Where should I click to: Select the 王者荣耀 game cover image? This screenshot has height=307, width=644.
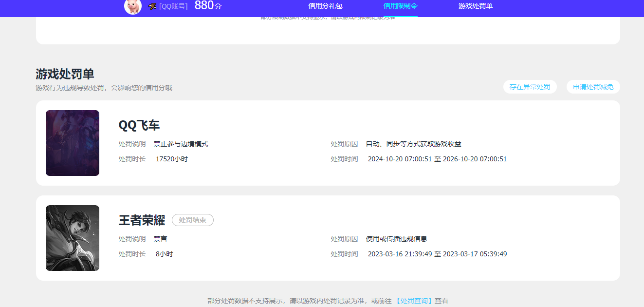pyautogui.click(x=73, y=238)
